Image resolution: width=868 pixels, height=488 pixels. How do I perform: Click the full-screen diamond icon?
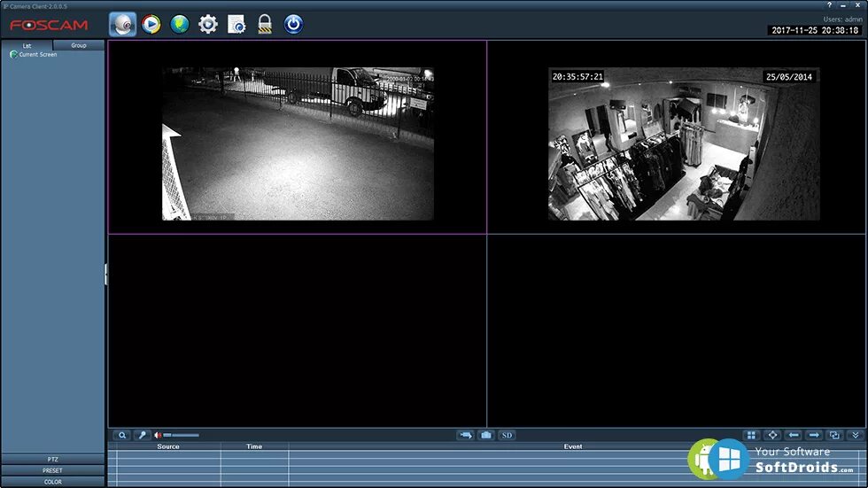coord(772,436)
